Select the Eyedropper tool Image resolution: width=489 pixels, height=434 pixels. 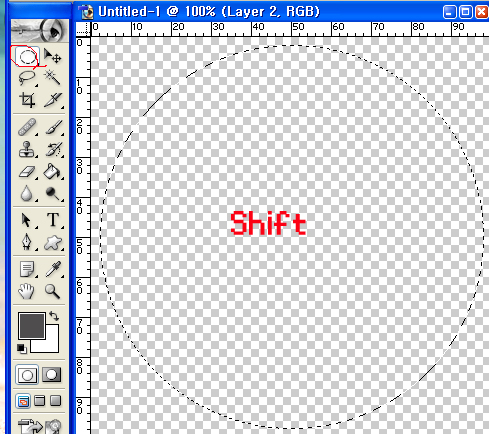pyautogui.click(x=53, y=269)
